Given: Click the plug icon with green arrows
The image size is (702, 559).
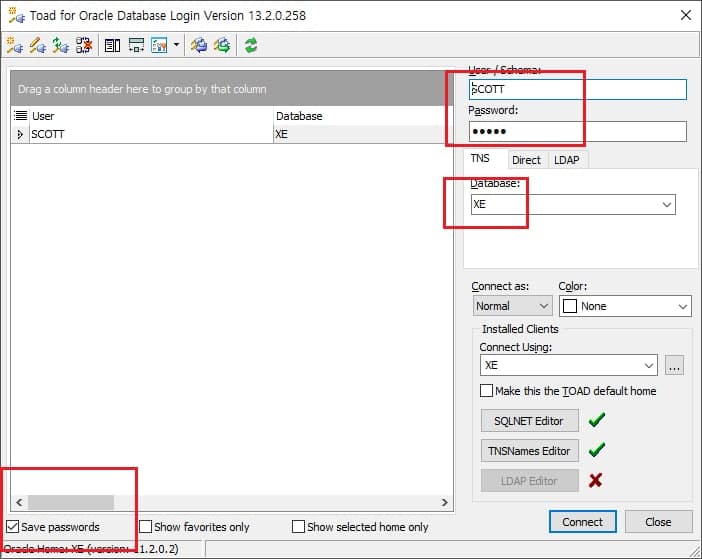Looking at the screenshot, I should [60, 45].
